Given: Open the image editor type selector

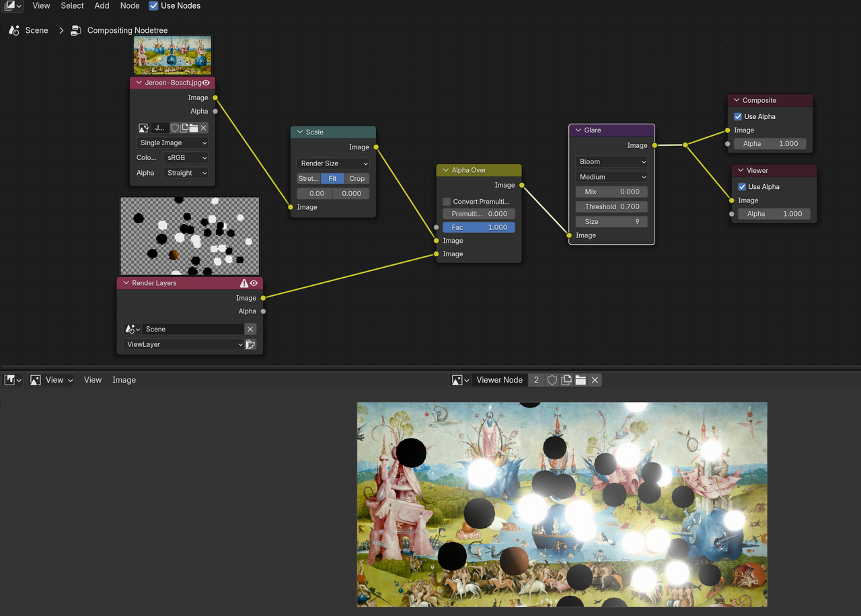Looking at the screenshot, I should [x=13, y=380].
